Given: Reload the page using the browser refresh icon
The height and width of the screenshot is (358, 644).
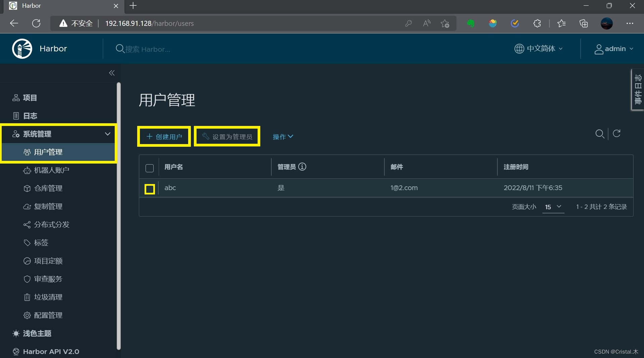Looking at the screenshot, I should click(36, 23).
